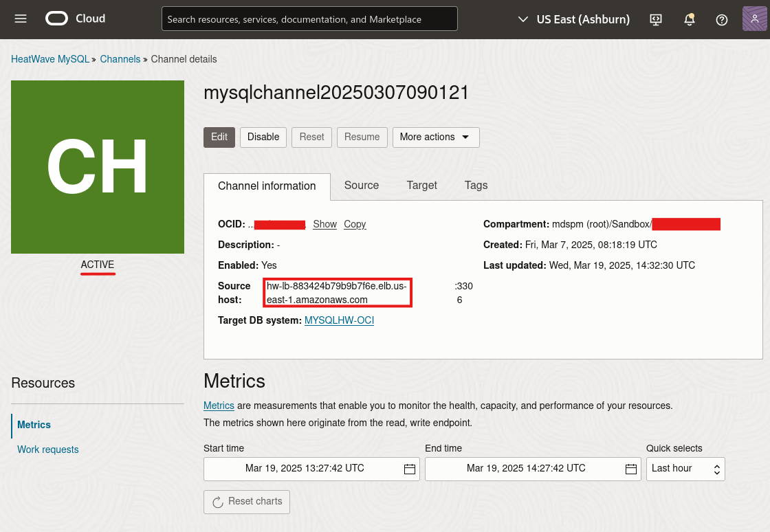Open the help question mark icon
The width and height of the screenshot is (770, 532).
(x=722, y=19)
